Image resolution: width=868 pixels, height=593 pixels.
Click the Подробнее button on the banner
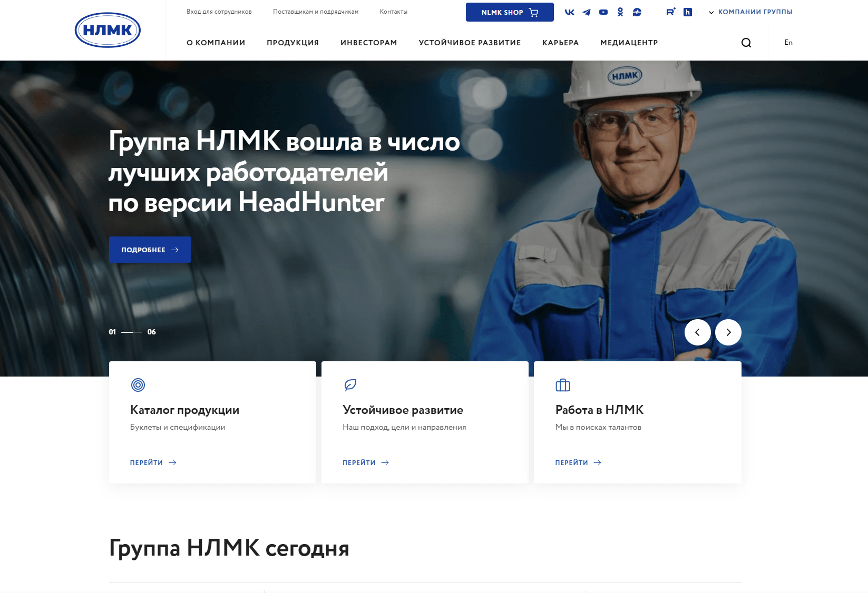coord(150,250)
